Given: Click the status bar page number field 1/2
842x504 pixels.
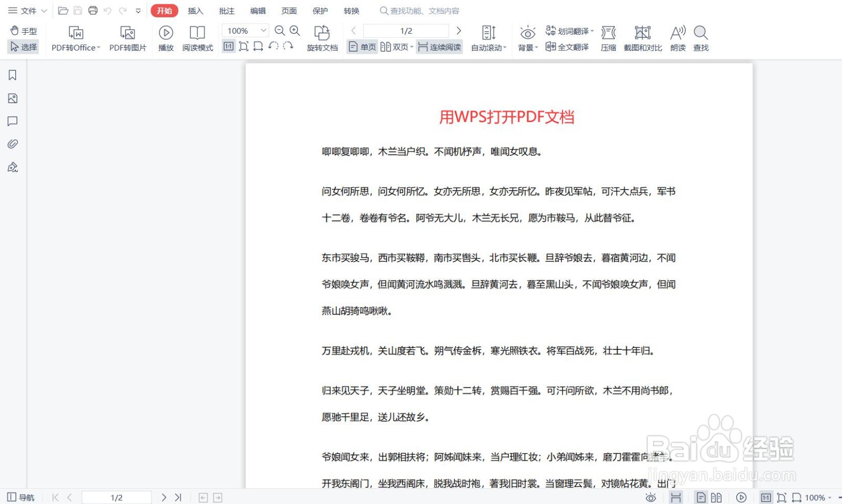Looking at the screenshot, I should (x=116, y=497).
